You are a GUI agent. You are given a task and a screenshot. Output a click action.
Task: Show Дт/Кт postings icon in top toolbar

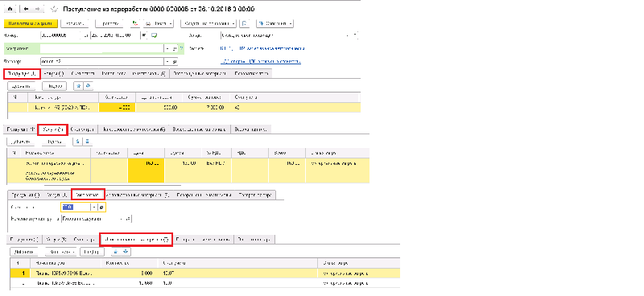[x=135, y=24]
